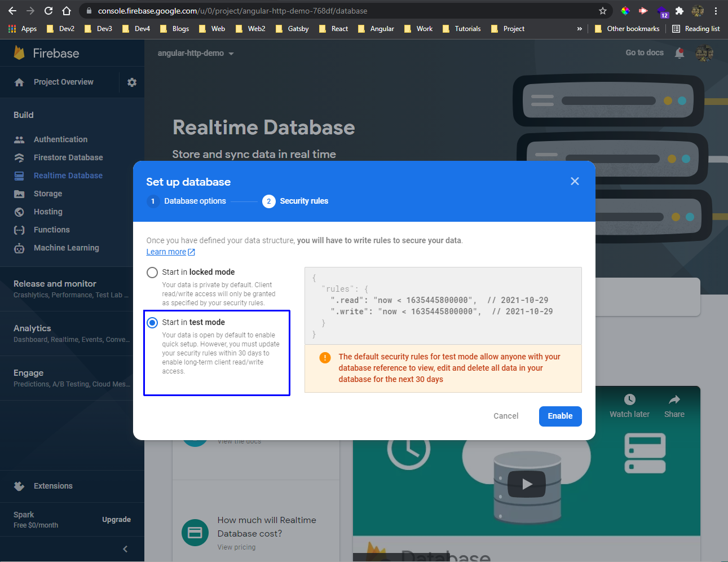The height and width of the screenshot is (562, 728).
Task: Select Start in locked mode radio button
Action: tap(152, 273)
